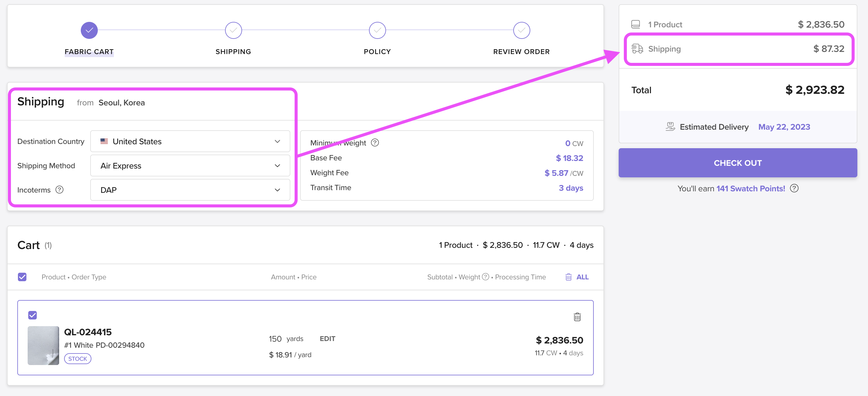The image size is (868, 396).
Task: Expand the Destination Country dropdown
Action: tap(278, 141)
